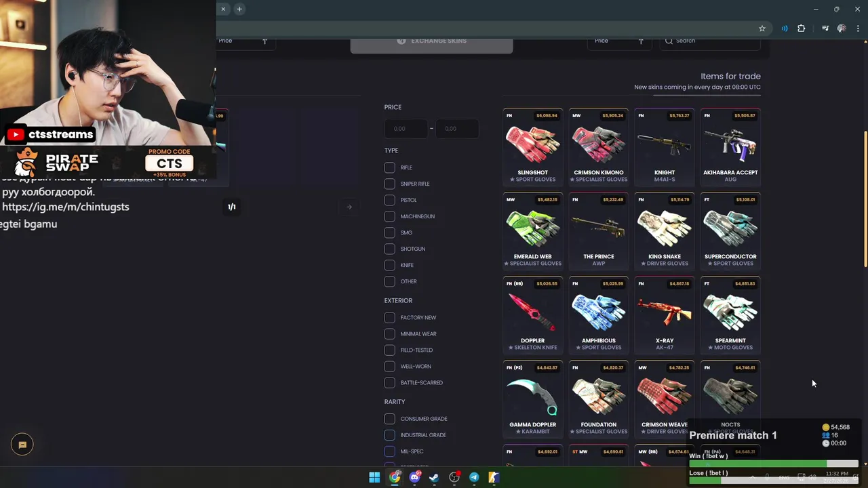
Task: Choose the X-Ray AK-47 skin
Action: tap(664, 315)
